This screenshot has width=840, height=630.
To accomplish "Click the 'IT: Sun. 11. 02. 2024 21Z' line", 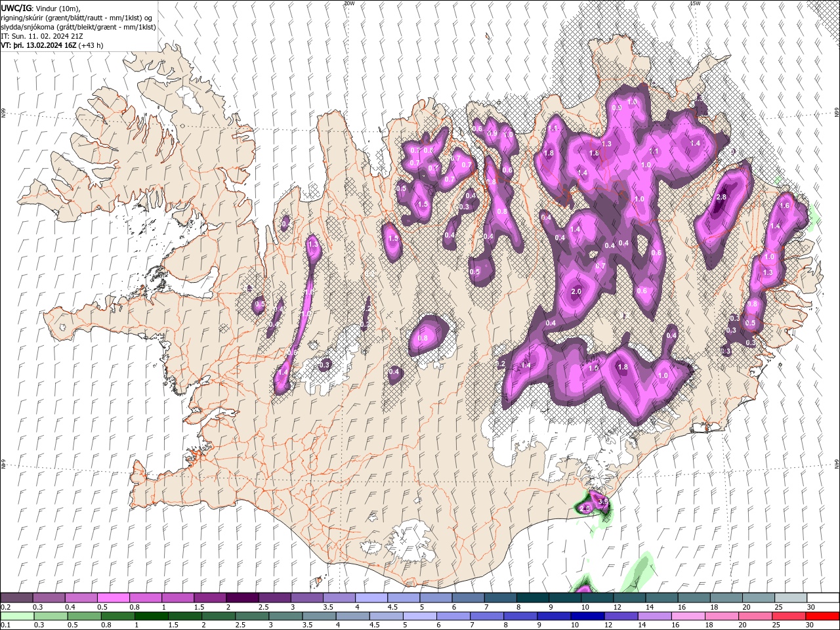I will click(42, 36).
